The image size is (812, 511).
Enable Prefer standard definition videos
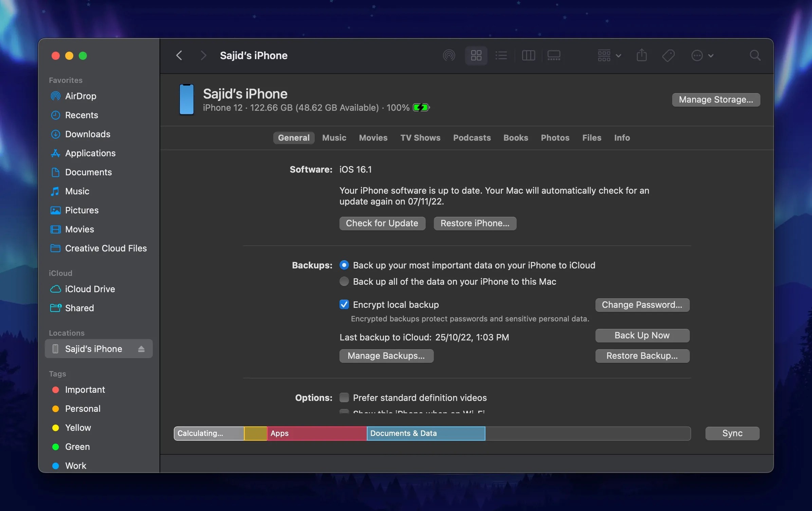344,398
